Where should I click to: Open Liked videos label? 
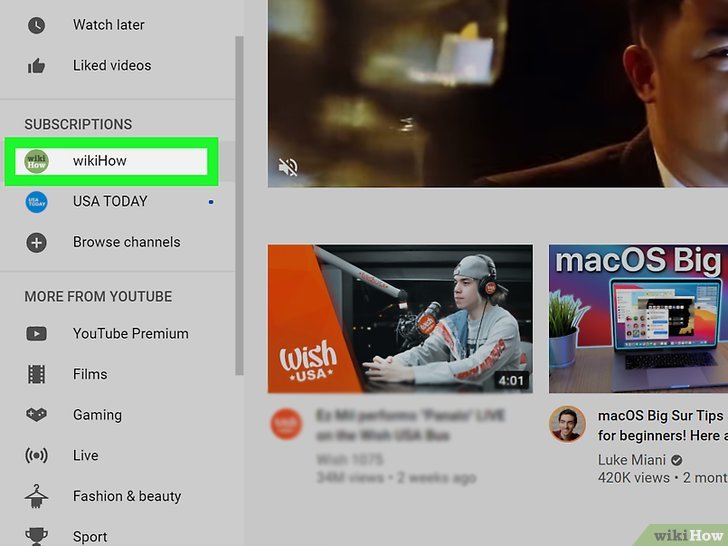click(x=112, y=65)
